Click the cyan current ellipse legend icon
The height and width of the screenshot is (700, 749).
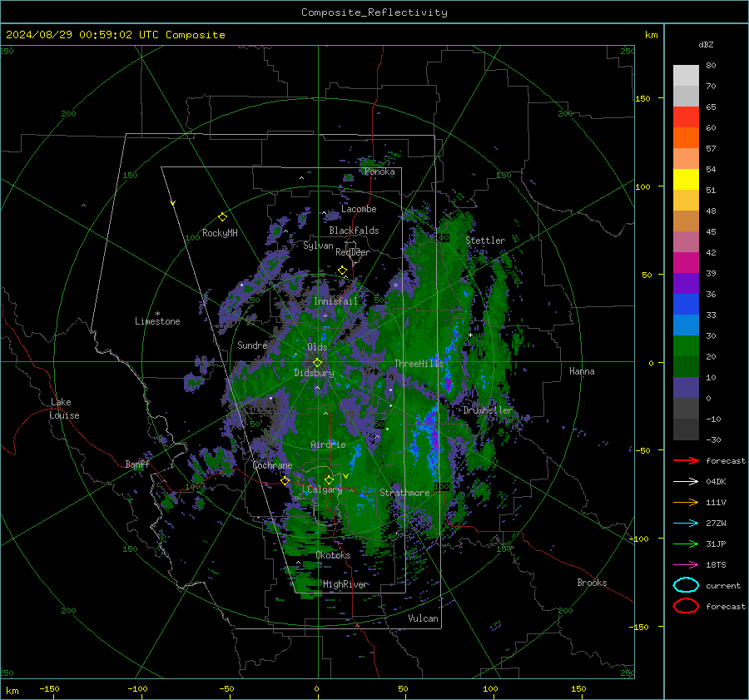[x=686, y=585]
